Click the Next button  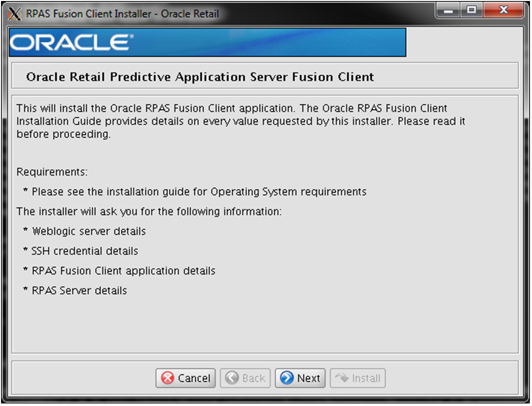tap(300, 378)
